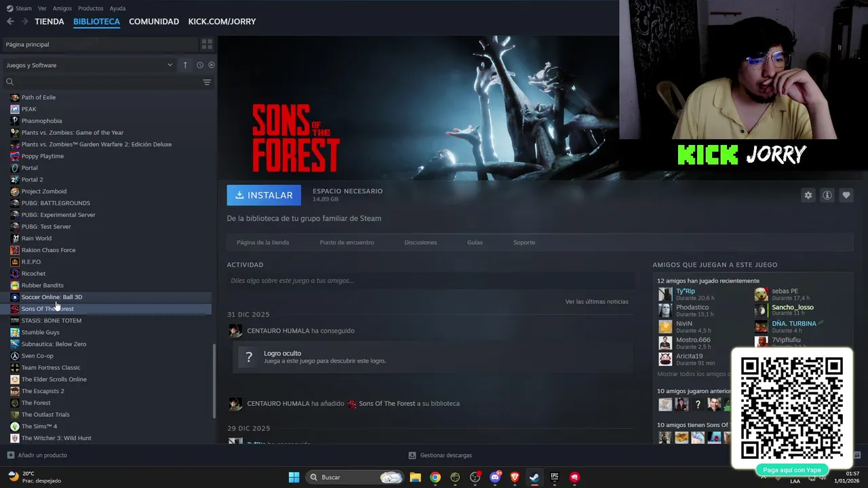This screenshot has width=868, height=488.
Task: Select The Witcher 3: Wild Hunt
Action: (56, 438)
